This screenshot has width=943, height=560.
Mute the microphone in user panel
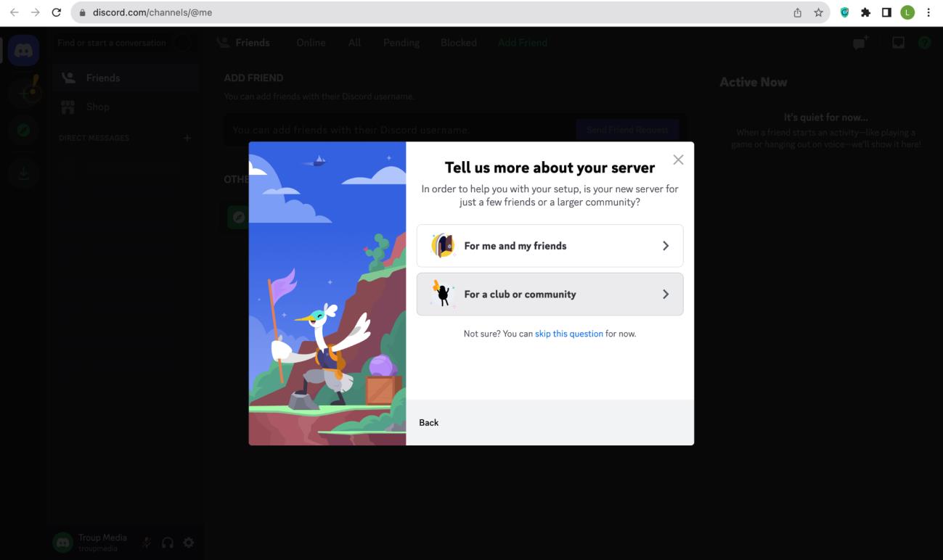tap(147, 543)
